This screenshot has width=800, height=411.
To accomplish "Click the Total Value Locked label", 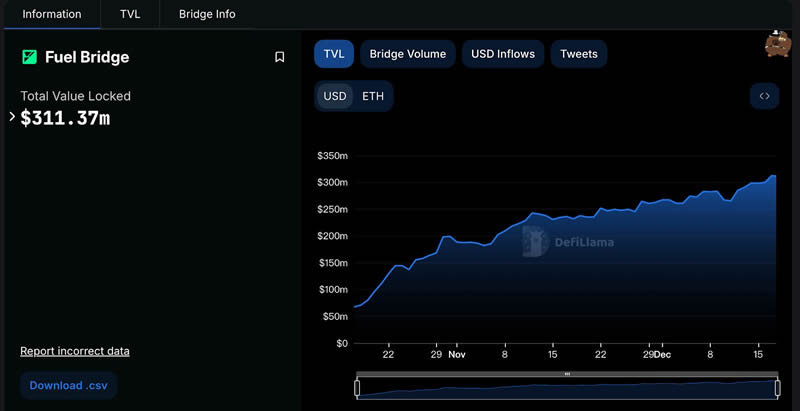I will click(76, 96).
